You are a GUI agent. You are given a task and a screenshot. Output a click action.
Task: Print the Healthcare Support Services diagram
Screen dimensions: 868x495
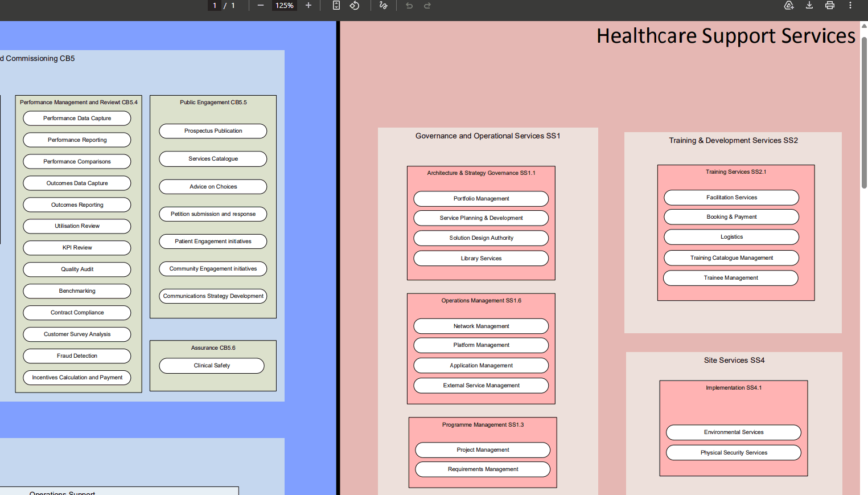click(829, 5)
